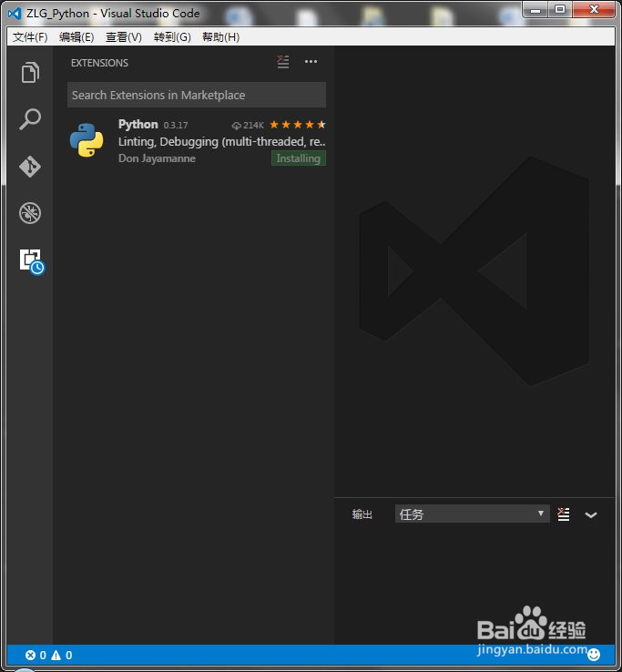
Task: Click the 214K download count icon
Action: (x=236, y=126)
